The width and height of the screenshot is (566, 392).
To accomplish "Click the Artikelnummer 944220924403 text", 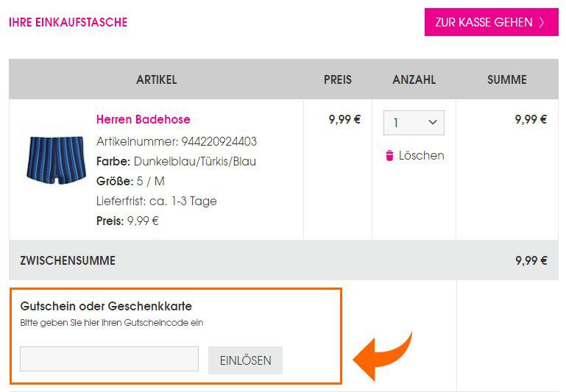I will tap(177, 141).
